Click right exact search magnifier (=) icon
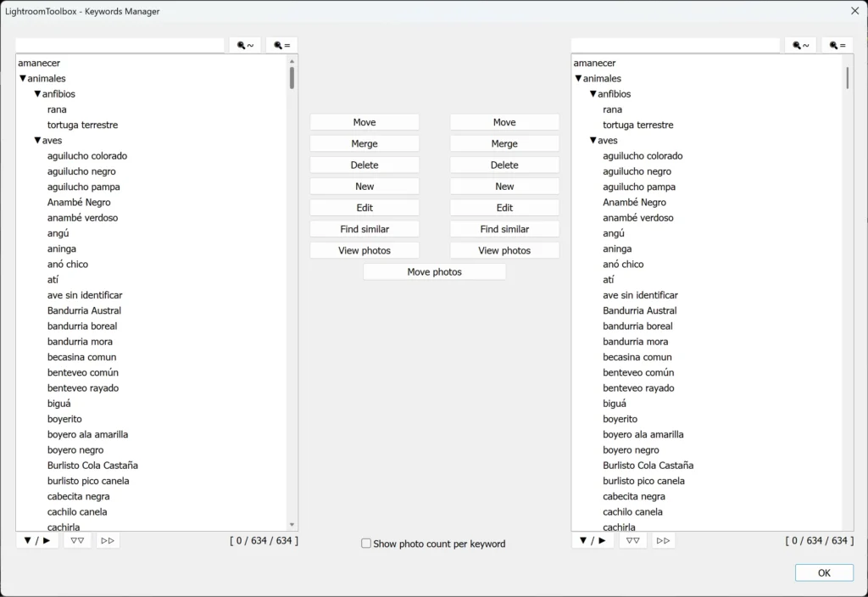 coord(837,46)
